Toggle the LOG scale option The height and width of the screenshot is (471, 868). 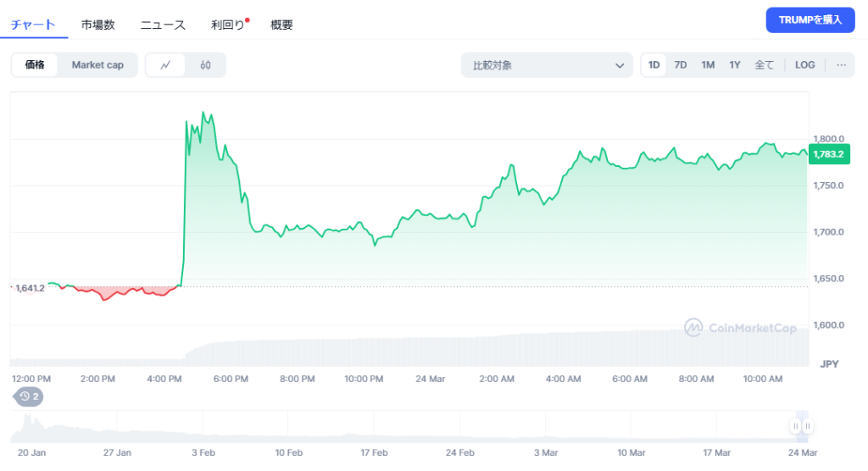tap(804, 65)
